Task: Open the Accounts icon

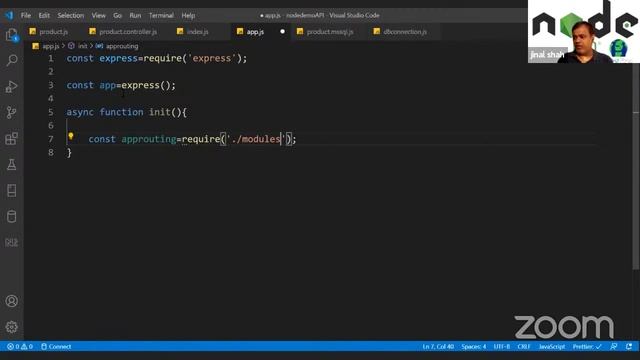Action: point(11,301)
